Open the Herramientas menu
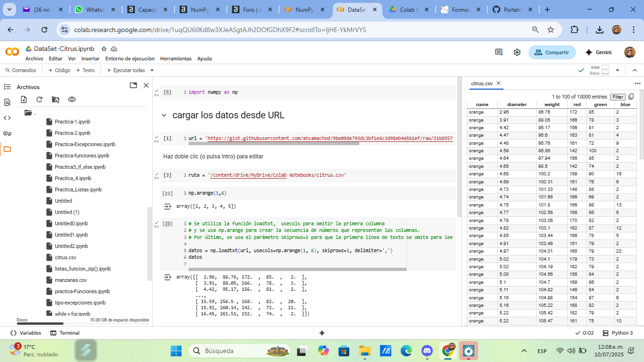 click(x=176, y=58)
